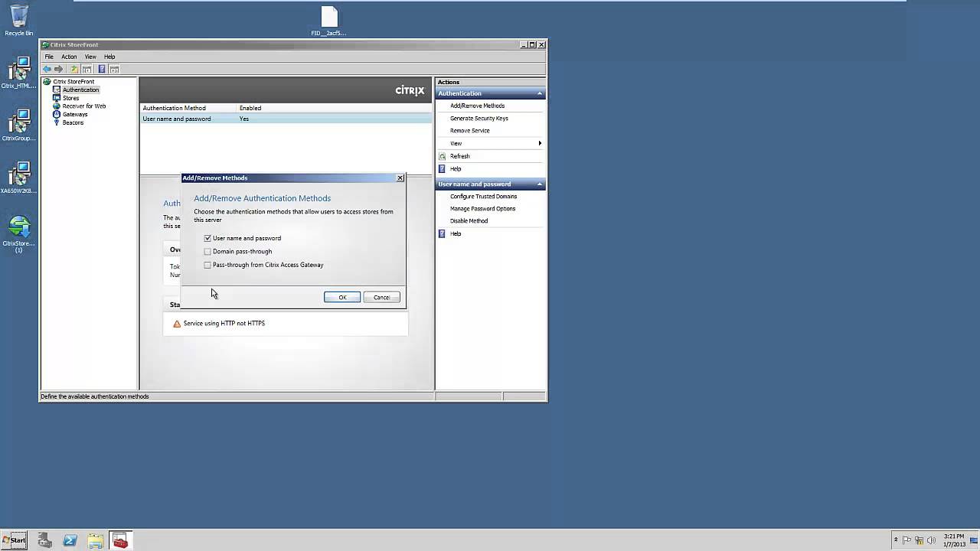Image resolution: width=980 pixels, height=551 pixels.
Task: Open the Action menu
Action: click(x=69, y=57)
